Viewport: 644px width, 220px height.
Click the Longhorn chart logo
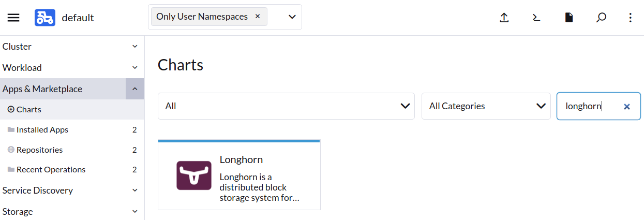point(194,175)
